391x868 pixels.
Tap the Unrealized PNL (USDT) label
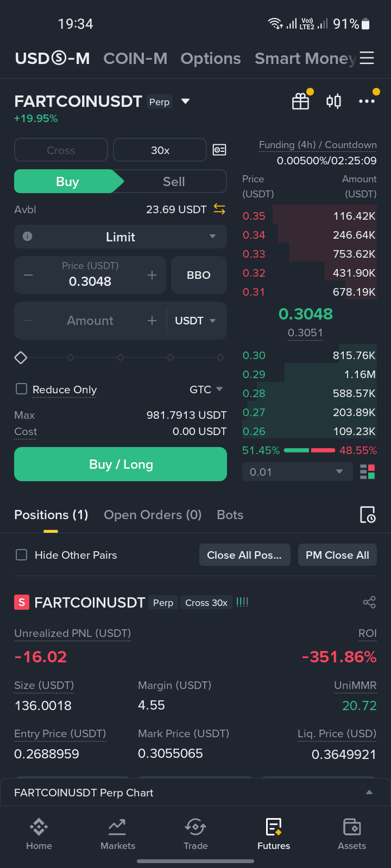73,633
